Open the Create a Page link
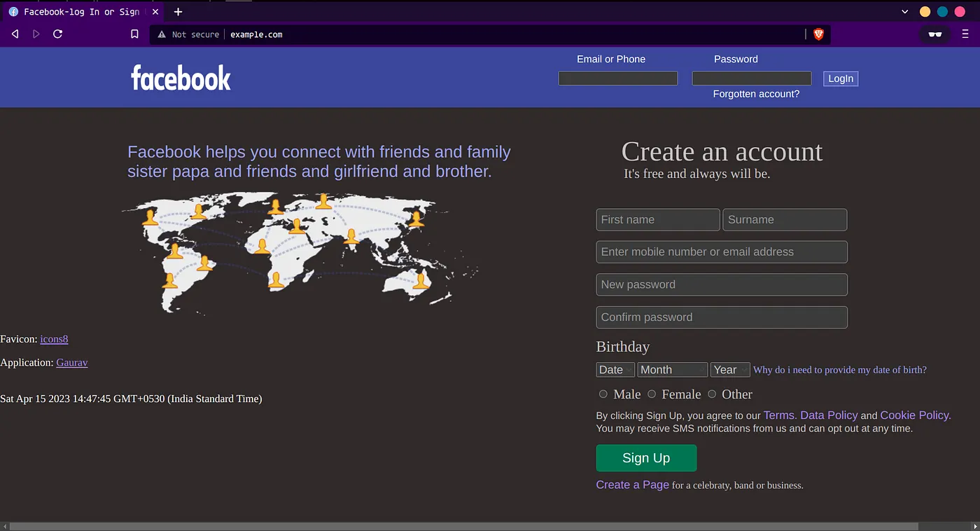 pos(633,485)
